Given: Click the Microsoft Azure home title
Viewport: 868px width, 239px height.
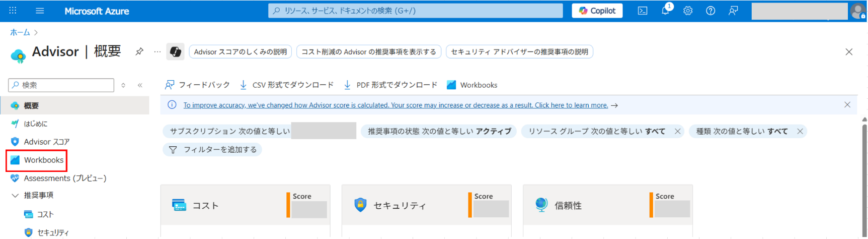Looking at the screenshot, I should [x=97, y=11].
